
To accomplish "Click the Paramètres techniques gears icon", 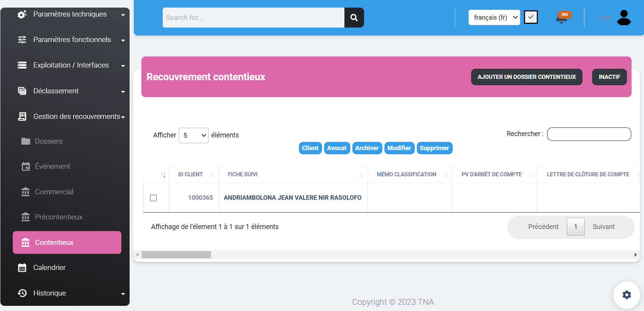I will (22, 14).
